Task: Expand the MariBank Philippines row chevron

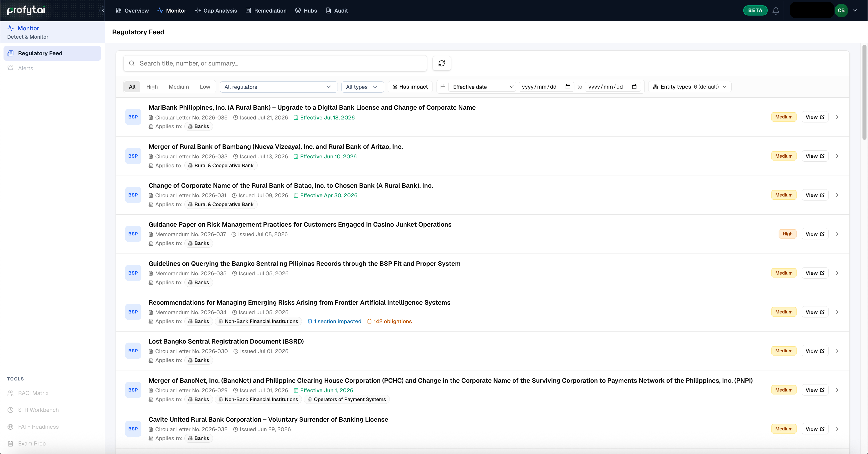Action: click(x=837, y=117)
